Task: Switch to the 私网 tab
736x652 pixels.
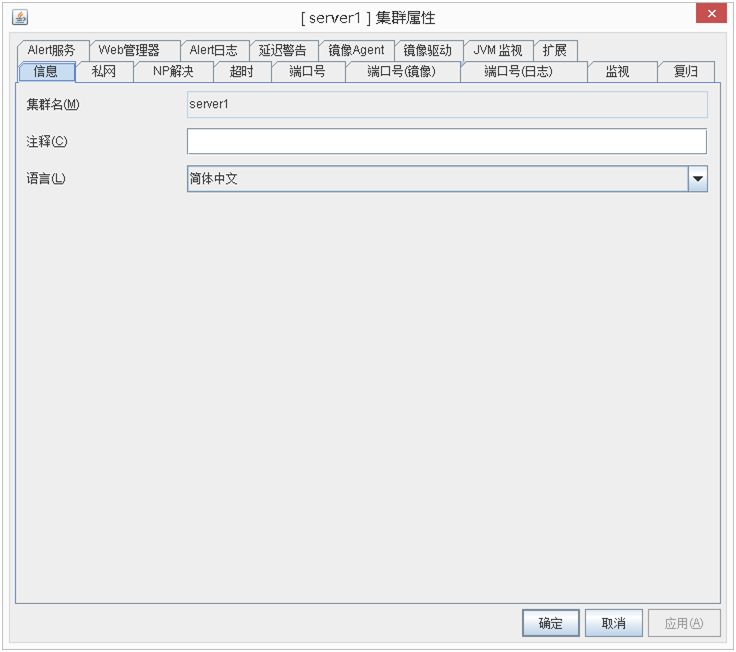Action: click(x=104, y=72)
